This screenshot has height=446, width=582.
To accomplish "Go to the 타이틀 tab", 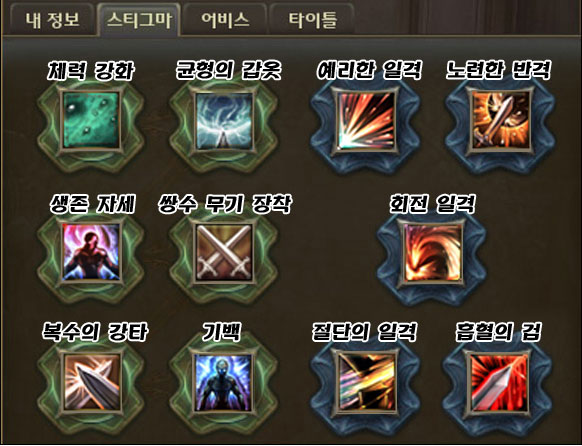I will (313, 20).
